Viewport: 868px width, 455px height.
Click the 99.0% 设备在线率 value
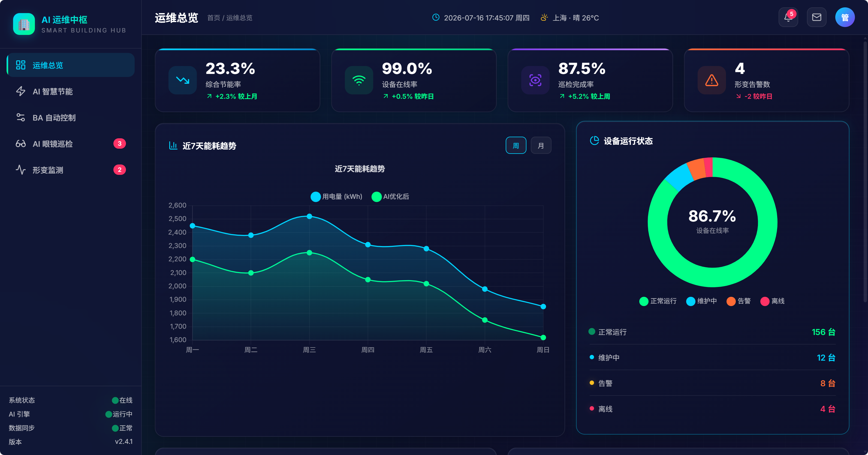coord(407,68)
